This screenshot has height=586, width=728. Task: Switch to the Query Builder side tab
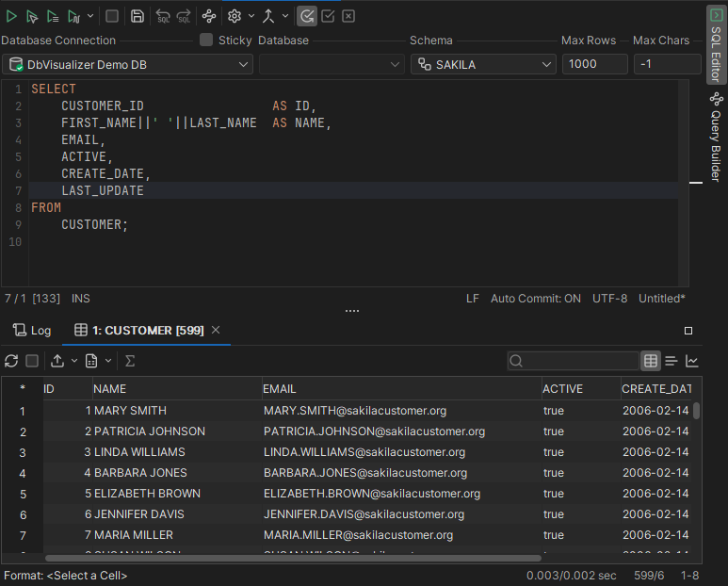(x=716, y=138)
